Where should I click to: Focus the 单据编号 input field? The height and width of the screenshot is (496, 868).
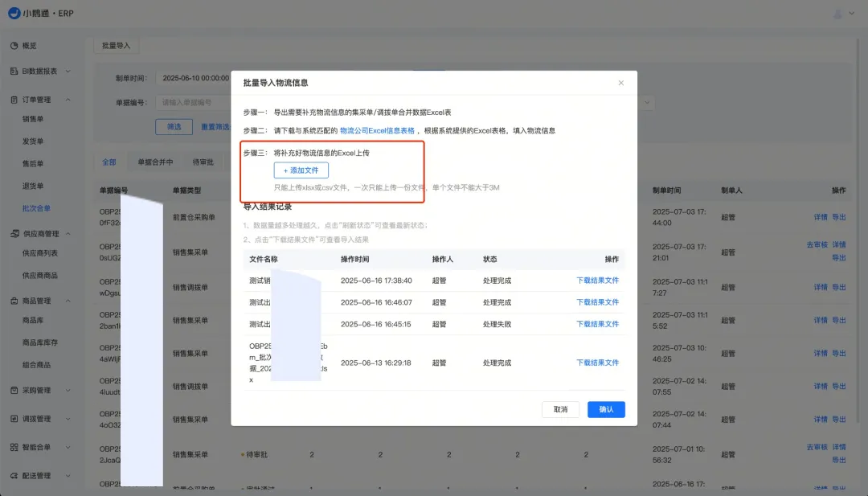coord(194,102)
